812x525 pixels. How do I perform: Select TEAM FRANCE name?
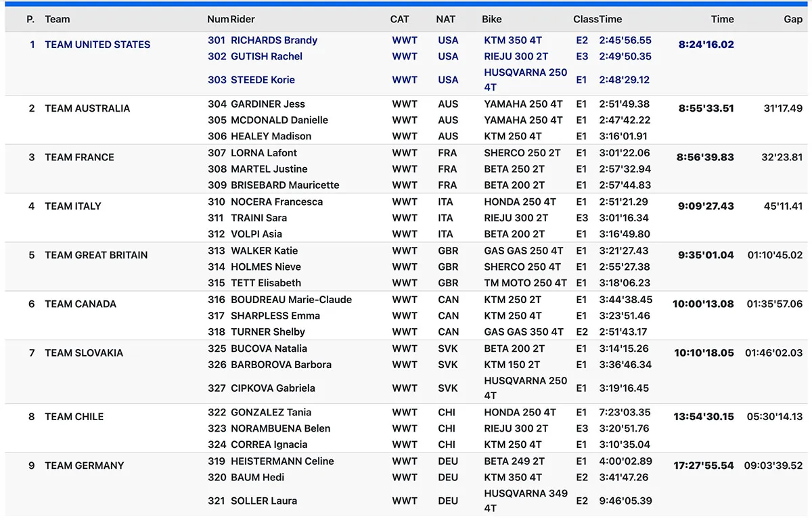coord(79,157)
